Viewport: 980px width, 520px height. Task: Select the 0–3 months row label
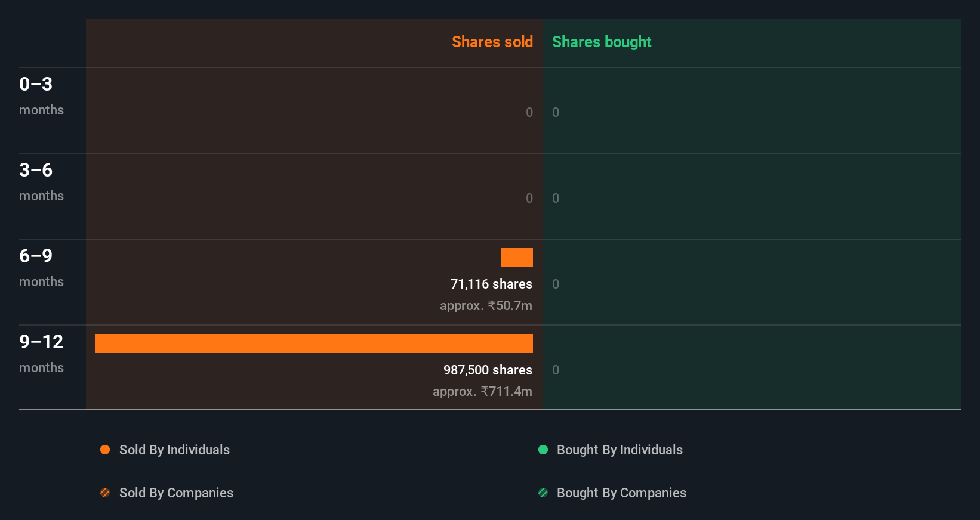click(41, 95)
